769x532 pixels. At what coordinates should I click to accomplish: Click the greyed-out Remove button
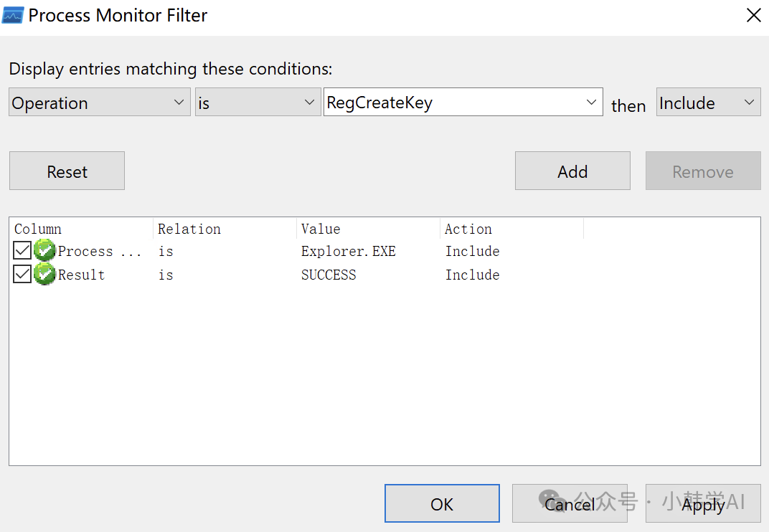(702, 171)
